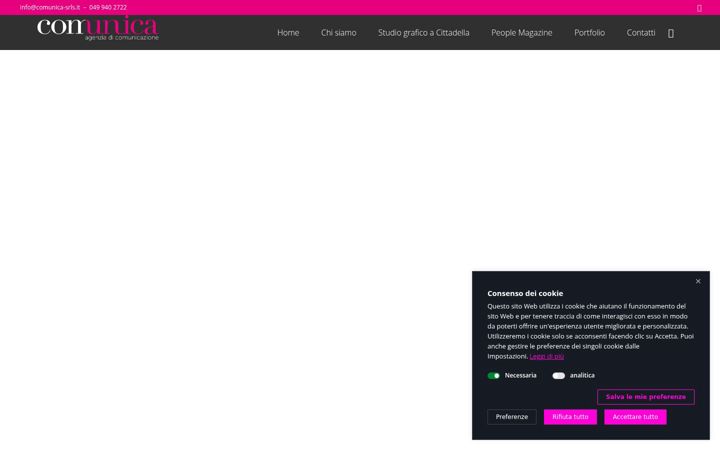Viewport: 720px width, 450px height.
Task: Select the Contatti menu item
Action: pos(641,33)
